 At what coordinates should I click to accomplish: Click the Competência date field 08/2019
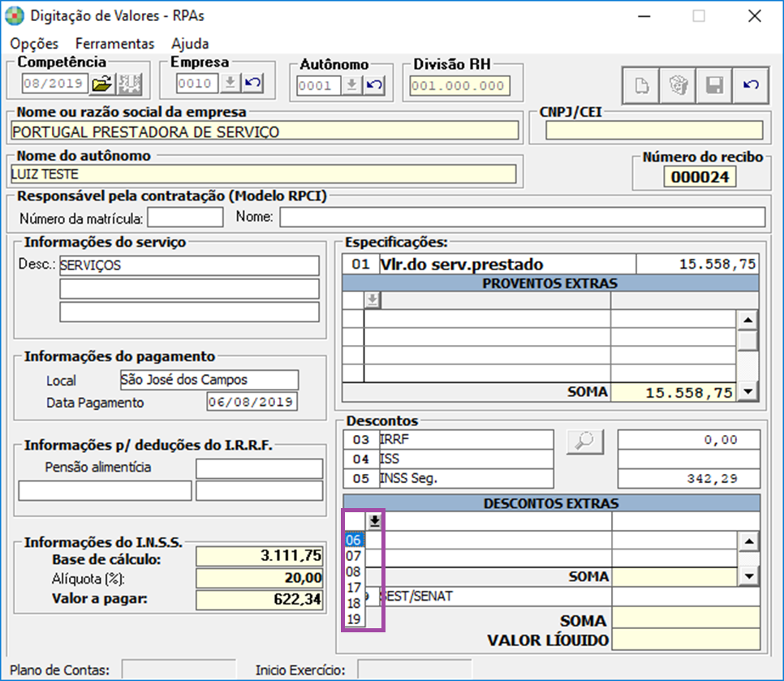tap(54, 84)
